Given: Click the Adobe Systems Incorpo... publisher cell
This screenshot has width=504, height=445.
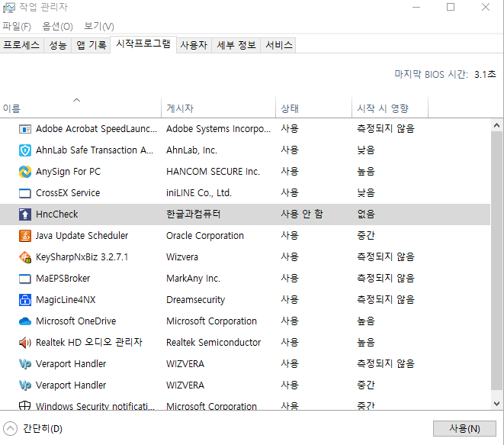Looking at the screenshot, I should pos(218,129).
